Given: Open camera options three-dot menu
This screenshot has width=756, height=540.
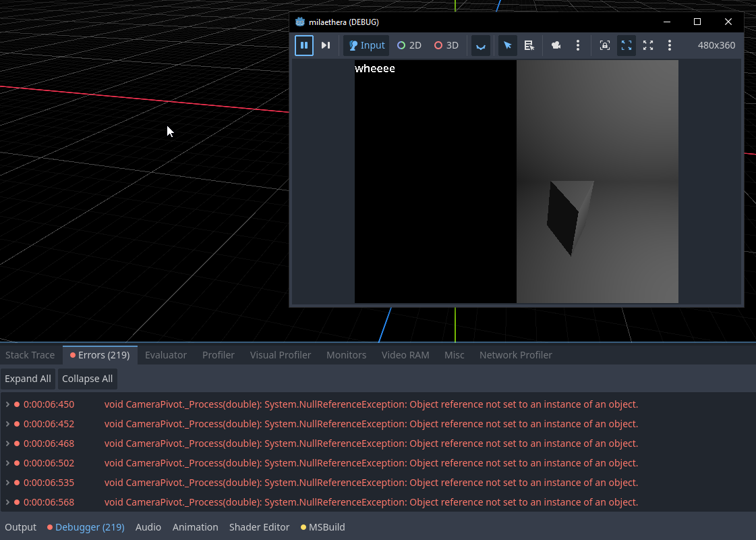Looking at the screenshot, I should coord(578,45).
